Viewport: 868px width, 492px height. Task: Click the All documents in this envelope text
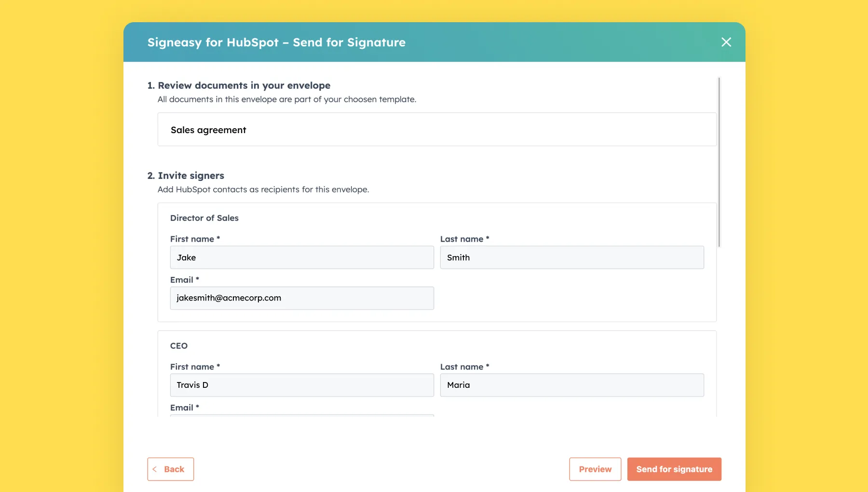pos(287,99)
